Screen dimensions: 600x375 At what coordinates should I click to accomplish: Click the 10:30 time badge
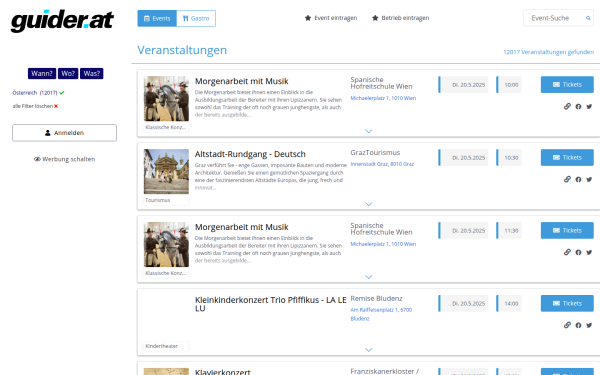click(509, 158)
